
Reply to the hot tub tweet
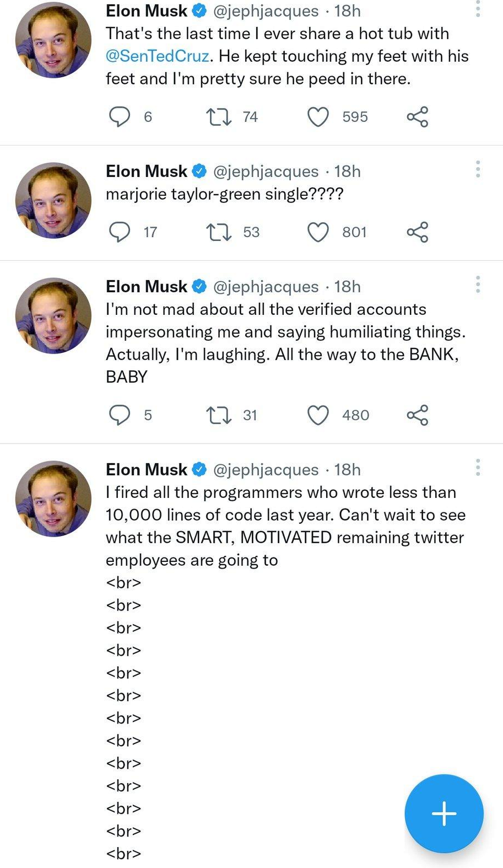click(120, 116)
